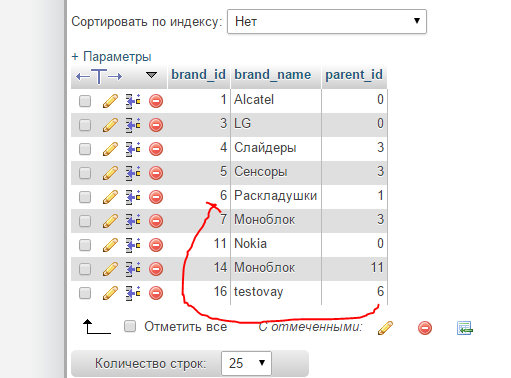Export checked rows using bottom export icon

point(465,328)
